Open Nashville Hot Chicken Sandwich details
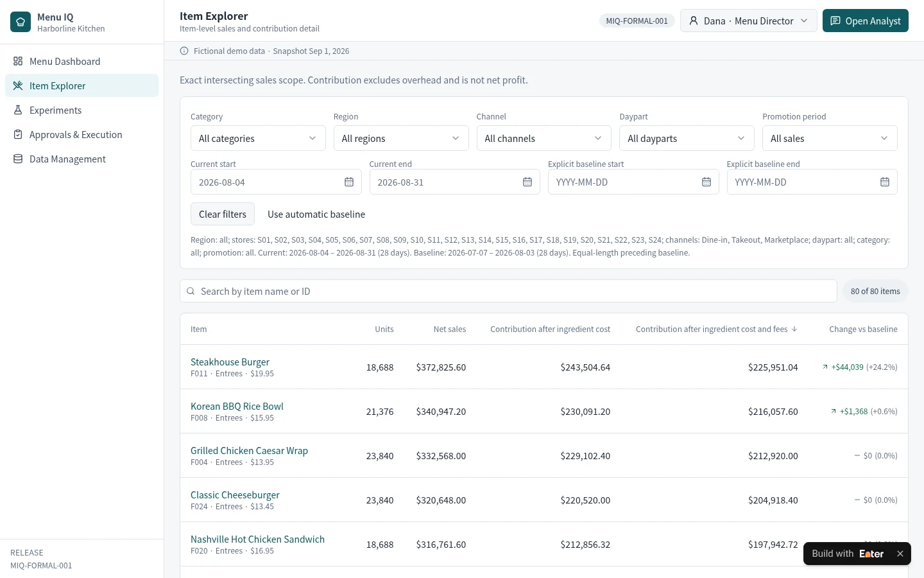This screenshot has height=578, width=924. (257, 539)
